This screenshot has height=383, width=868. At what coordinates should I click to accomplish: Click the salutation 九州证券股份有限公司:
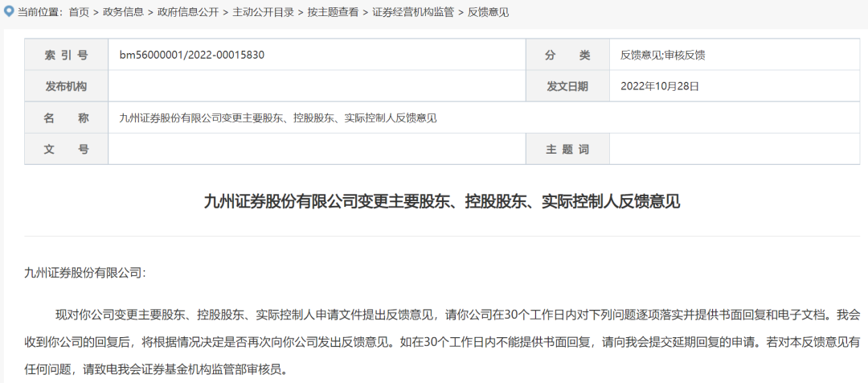coord(84,273)
